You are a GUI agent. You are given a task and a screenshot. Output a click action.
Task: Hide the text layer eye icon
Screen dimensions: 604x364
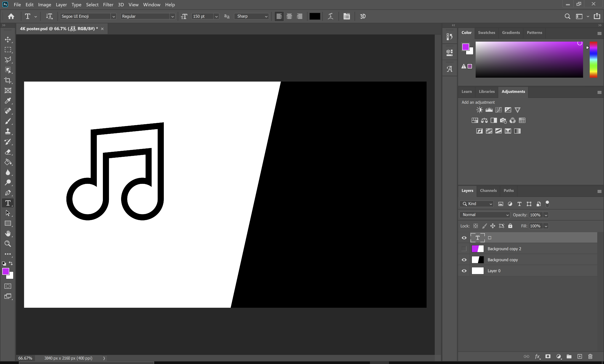pyautogui.click(x=464, y=238)
